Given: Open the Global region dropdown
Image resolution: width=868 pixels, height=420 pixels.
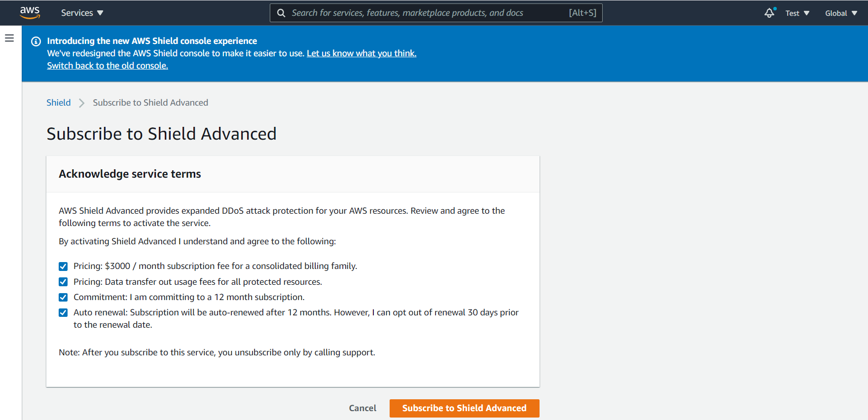Looking at the screenshot, I should 841,13.
